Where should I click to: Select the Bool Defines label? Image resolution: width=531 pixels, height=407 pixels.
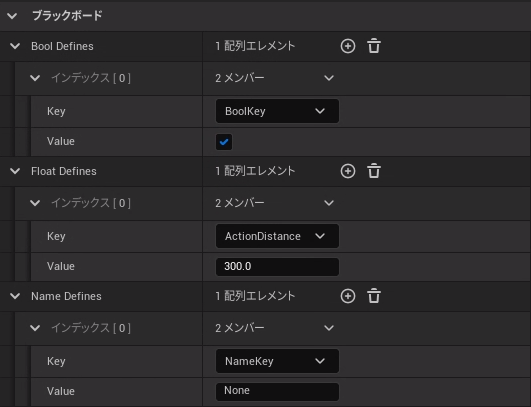click(x=62, y=46)
